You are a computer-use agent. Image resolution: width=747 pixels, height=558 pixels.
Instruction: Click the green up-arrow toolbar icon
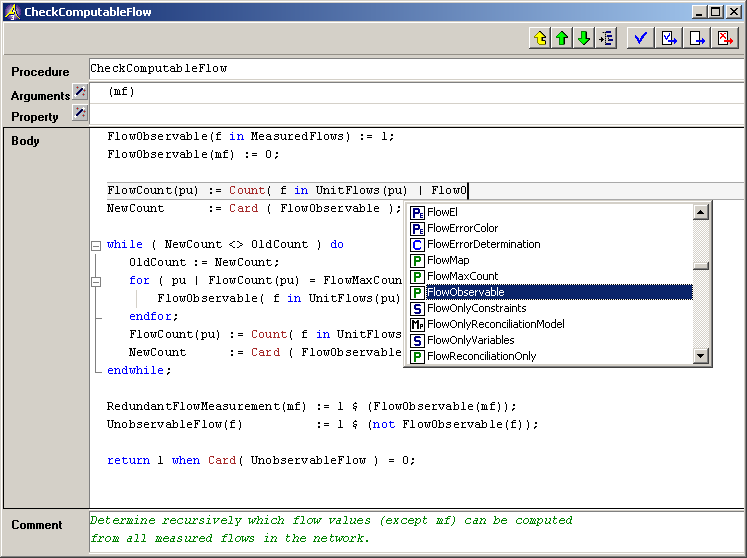(562, 38)
